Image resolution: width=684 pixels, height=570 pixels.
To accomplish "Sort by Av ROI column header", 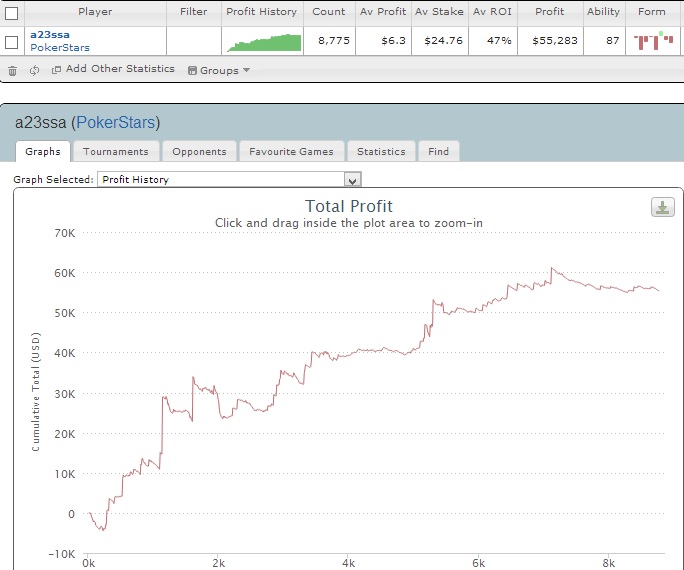I will (492, 12).
